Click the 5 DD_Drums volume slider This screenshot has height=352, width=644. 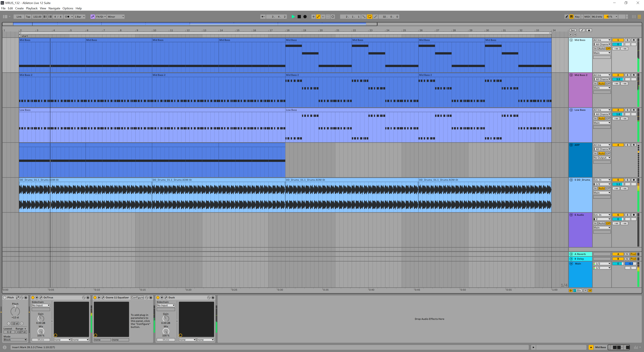point(618,184)
